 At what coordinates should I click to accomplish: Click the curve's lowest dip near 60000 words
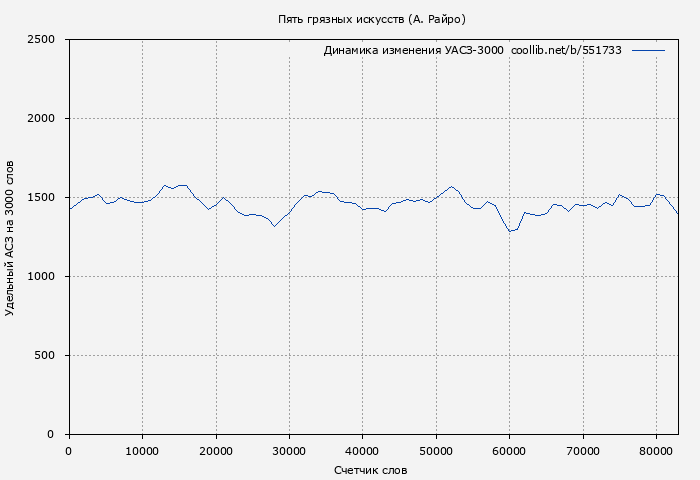coord(510,231)
